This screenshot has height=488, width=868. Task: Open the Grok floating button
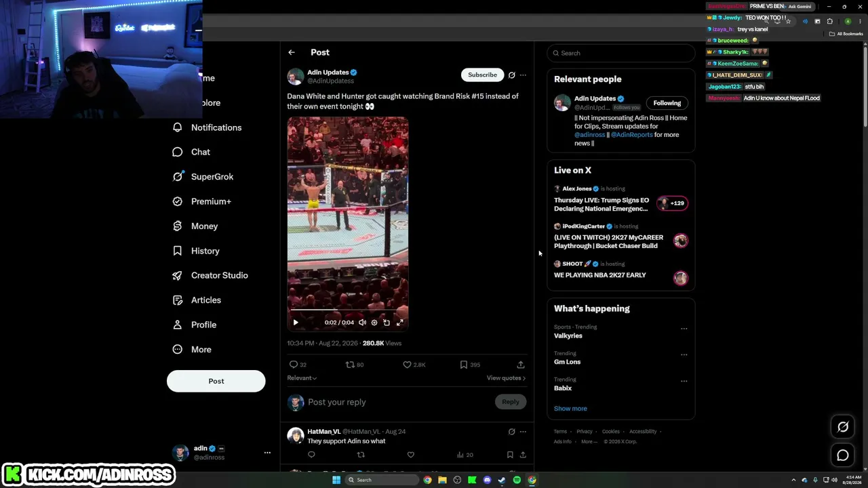pyautogui.click(x=843, y=427)
